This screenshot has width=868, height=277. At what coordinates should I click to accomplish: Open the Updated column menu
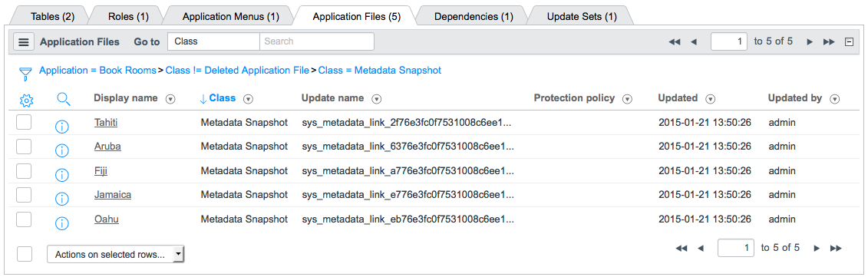pos(711,99)
